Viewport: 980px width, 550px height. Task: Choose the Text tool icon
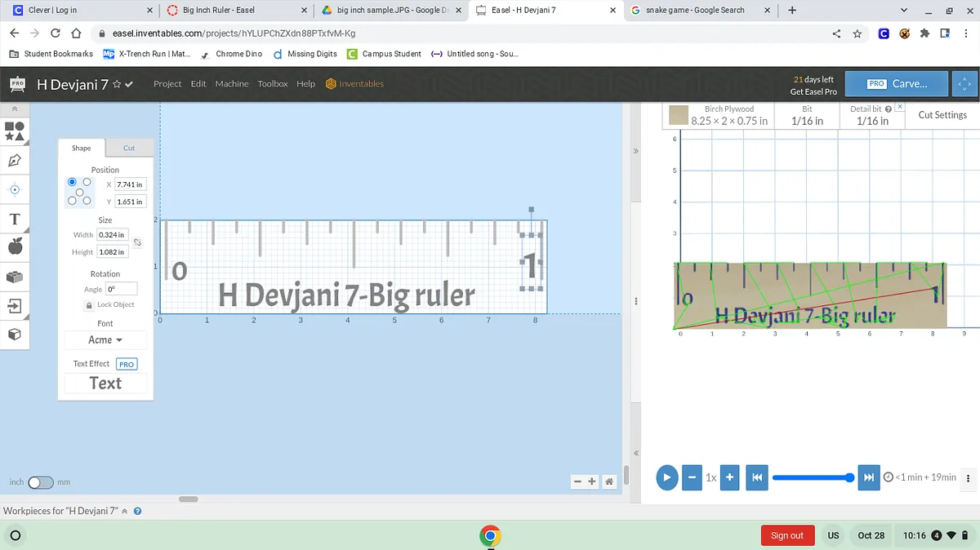point(14,219)
